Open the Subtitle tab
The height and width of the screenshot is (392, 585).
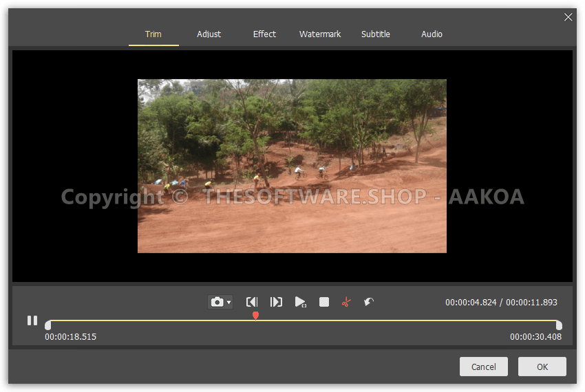pyautogui.click(x=376, y=34)
